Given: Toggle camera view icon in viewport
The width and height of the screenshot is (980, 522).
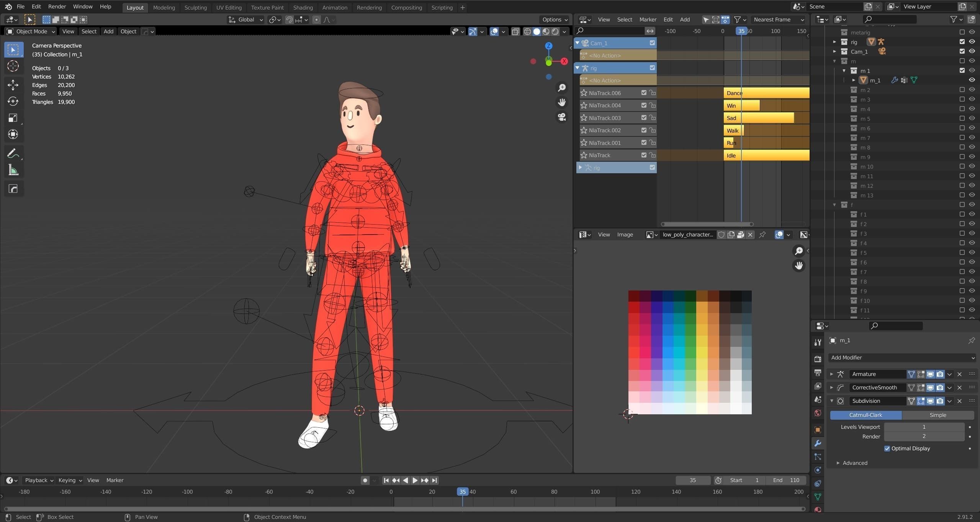Looking at the screenshot, I should point(562,117).
